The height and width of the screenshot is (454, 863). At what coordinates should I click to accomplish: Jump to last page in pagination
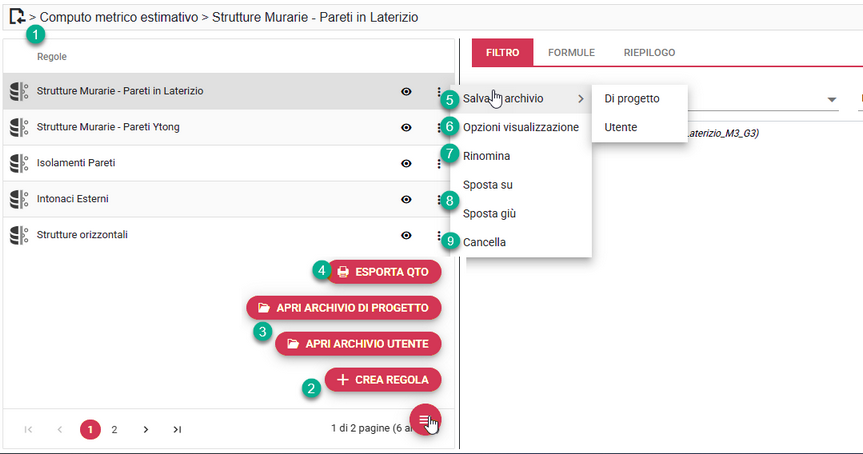(177, 429)
